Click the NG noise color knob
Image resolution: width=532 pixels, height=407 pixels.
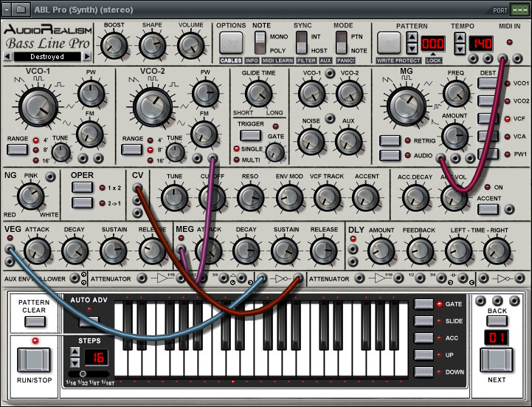(30, 196)
